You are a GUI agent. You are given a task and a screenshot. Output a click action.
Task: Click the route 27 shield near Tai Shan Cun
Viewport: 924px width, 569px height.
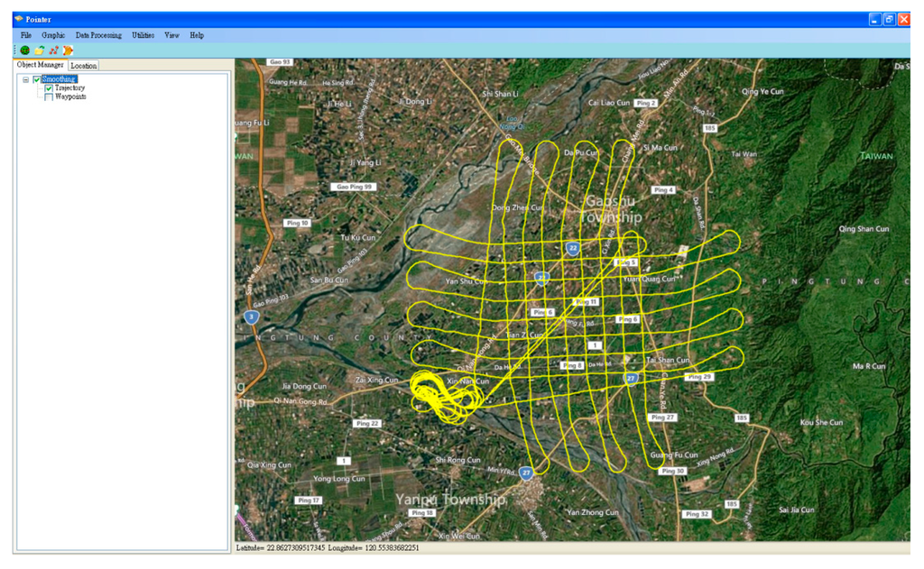coord(632,379)
